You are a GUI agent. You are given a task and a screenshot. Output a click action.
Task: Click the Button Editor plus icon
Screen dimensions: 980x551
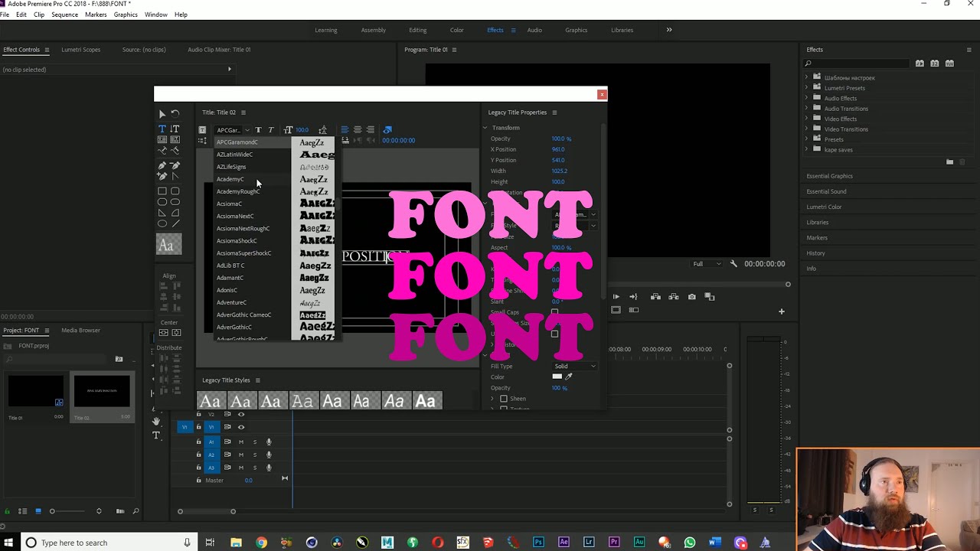(782, 311)
